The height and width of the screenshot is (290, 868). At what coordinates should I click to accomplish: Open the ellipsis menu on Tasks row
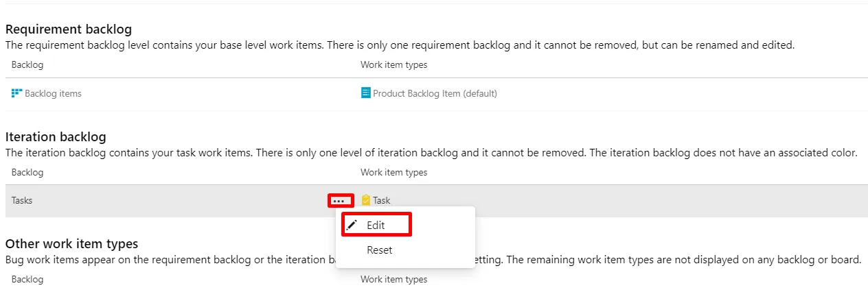(339, 201)
